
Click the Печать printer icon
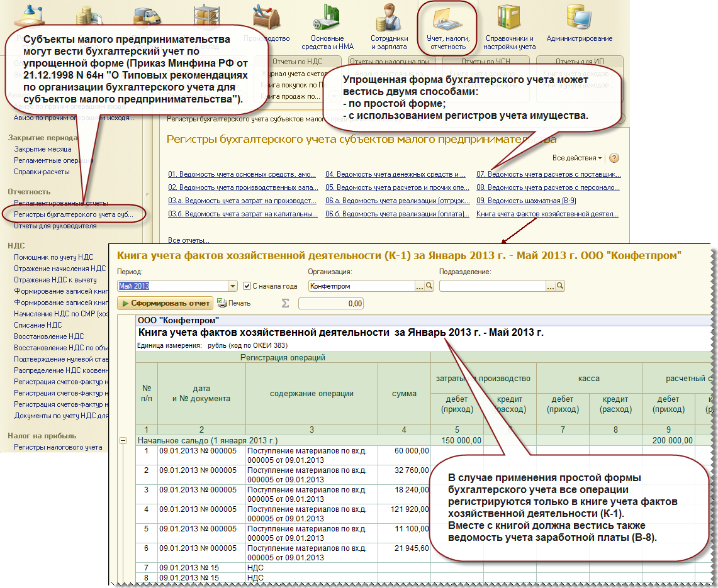[x=222, y=303]
